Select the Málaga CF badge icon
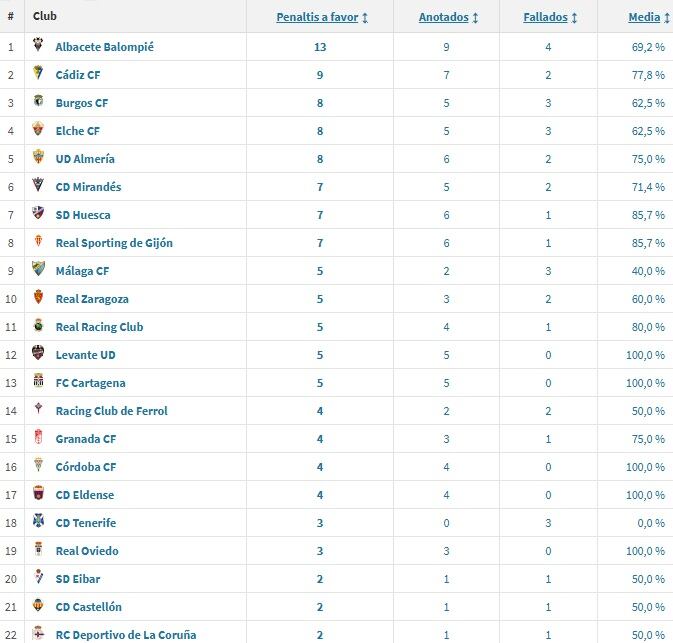 pos(39,270)
